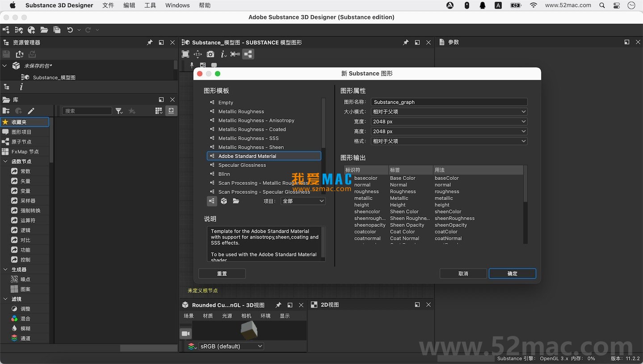Collapse the unsaved package tree node
The image size is (643, 364).
click(5, 66)
